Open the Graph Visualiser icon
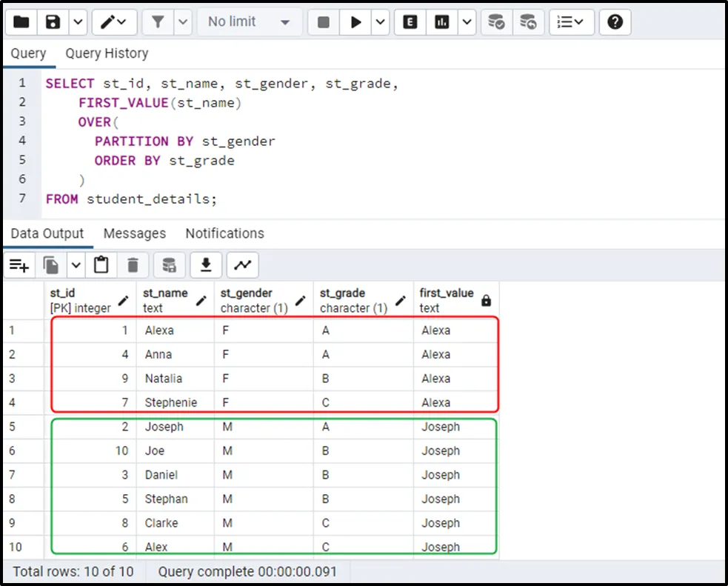 [242, 264]
